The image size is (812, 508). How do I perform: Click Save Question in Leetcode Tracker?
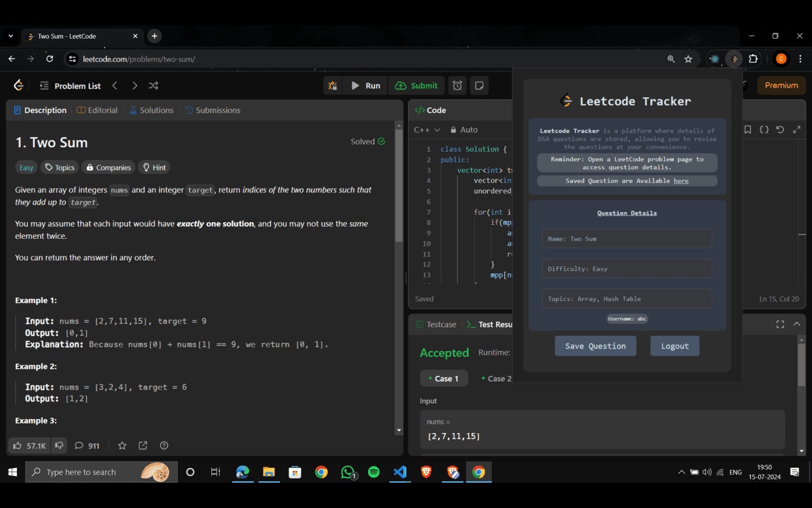[x=596, y=346]
